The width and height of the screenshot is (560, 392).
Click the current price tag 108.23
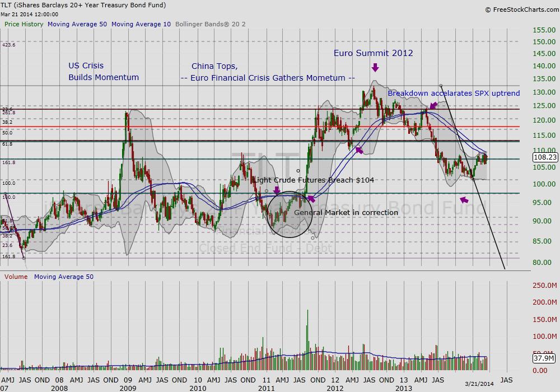coord(545,158)
